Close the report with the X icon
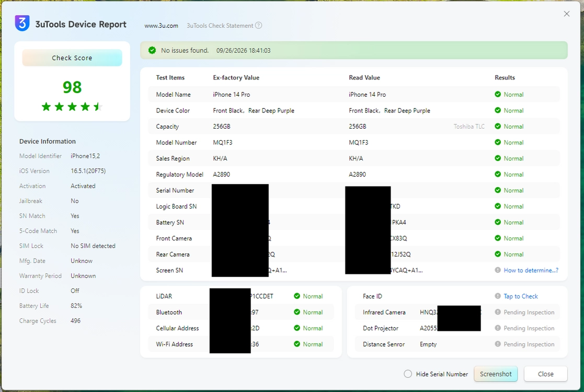The width and height of the screenshot is (584, 392). (567, 14)
